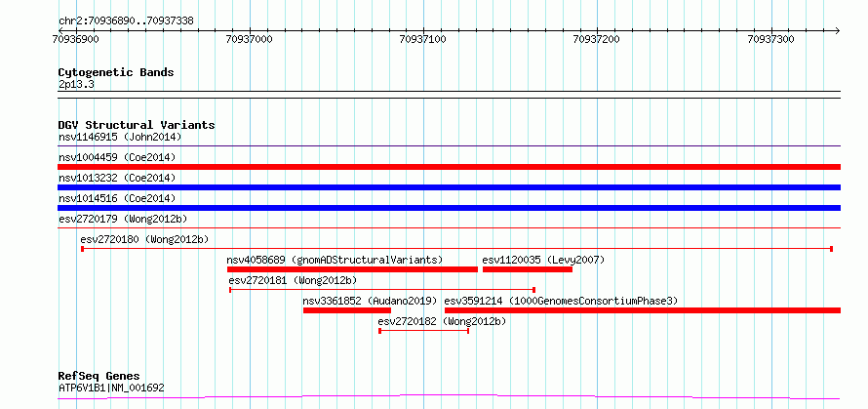Select the nsv4058689 red variant bar

(352, 269)
